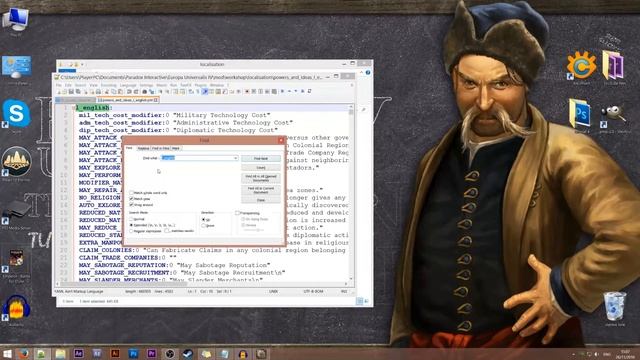Open the Photoshop folder desktop icon
Screen dimensions: 640x360
point(581,113)
